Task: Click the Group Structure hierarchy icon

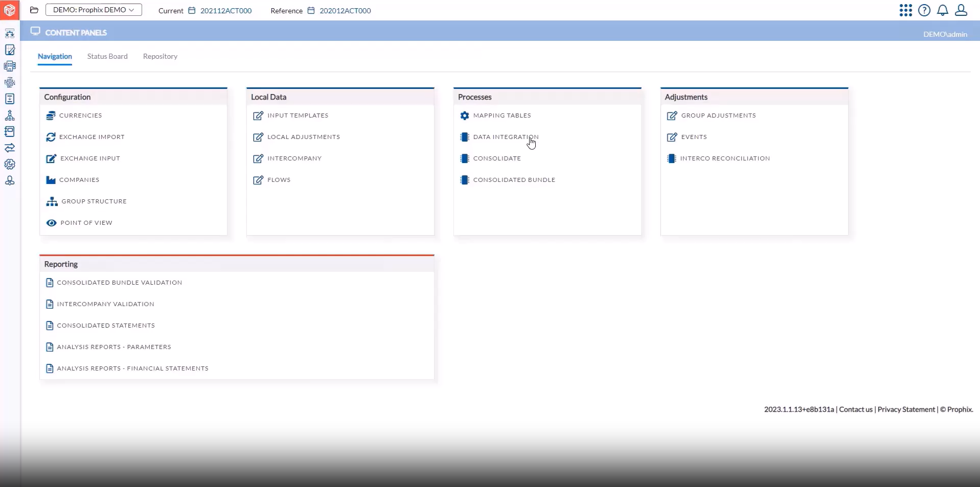Action: click(x=52, y=201)
